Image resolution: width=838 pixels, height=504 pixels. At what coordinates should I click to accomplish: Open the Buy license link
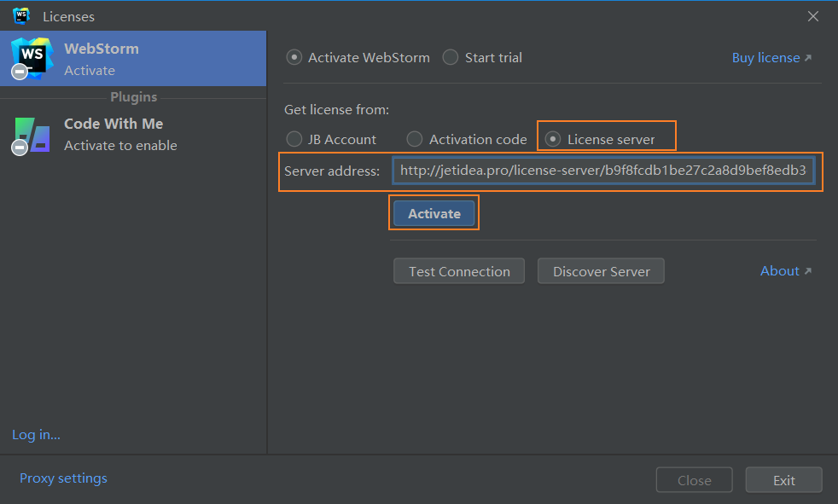coord(771,58)
